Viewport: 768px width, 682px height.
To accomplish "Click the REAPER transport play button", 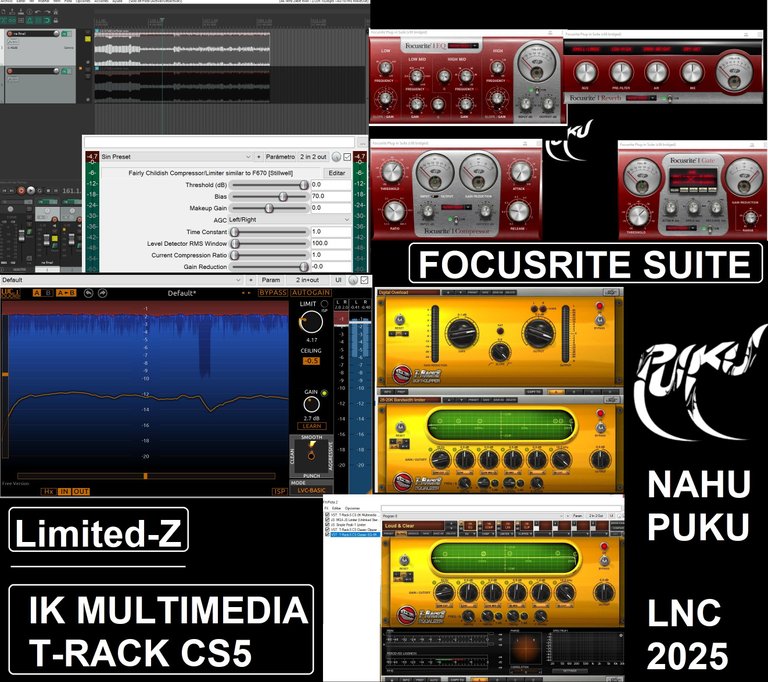I will tap(31, 191).
